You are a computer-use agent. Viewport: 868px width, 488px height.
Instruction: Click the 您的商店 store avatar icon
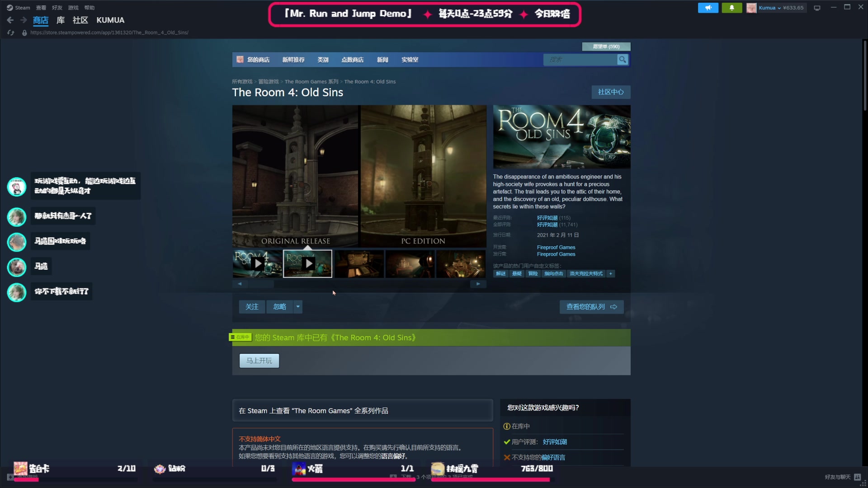tap(240, 60)
